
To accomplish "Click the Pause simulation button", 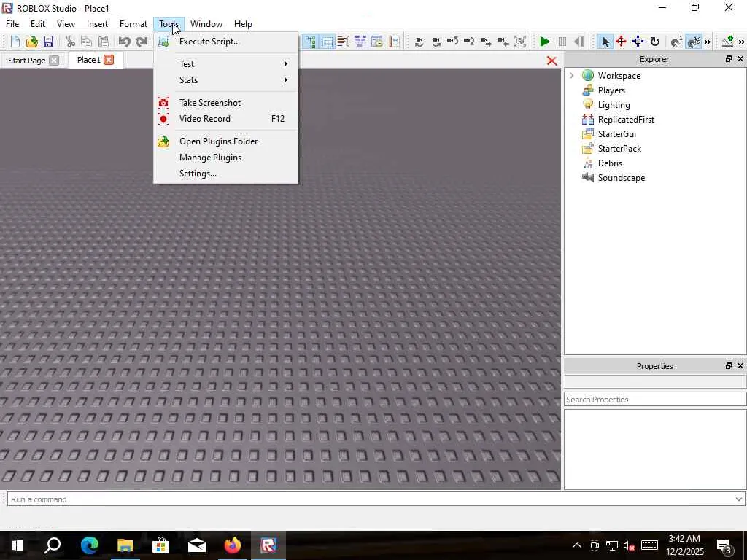I will tap(562, 42).
